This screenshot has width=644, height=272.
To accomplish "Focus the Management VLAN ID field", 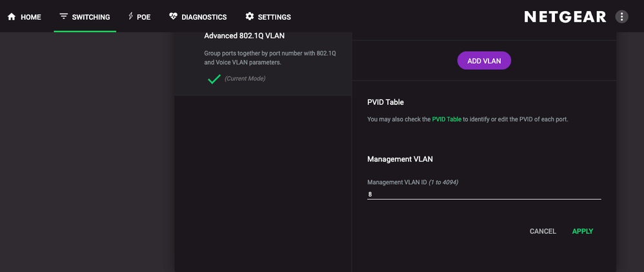I will tap(484, 194).
